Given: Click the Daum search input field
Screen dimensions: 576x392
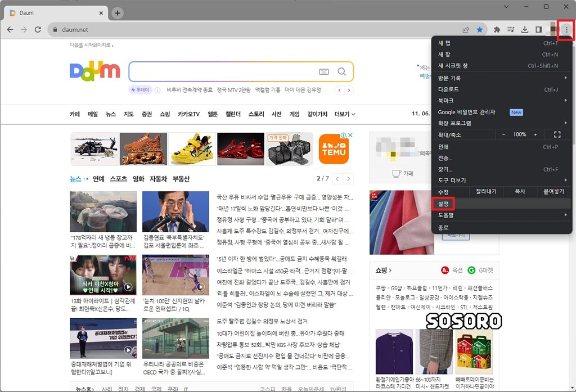Looking at the screenshot, I should (x=224, y=71).
